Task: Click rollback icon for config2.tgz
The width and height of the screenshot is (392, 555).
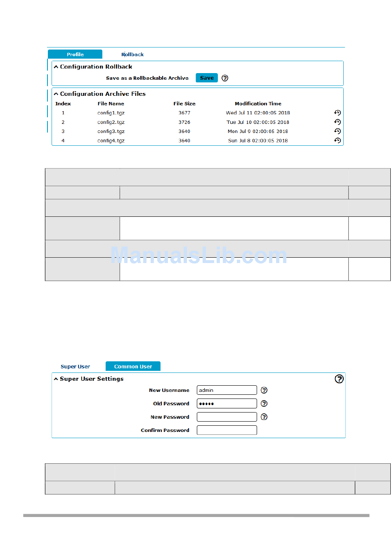Action: pos(337,122)
